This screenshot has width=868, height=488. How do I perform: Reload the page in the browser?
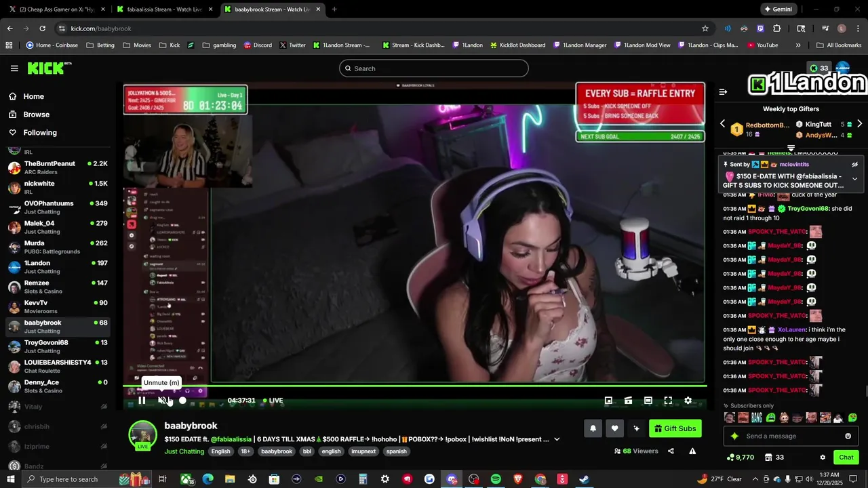[42, 28]
